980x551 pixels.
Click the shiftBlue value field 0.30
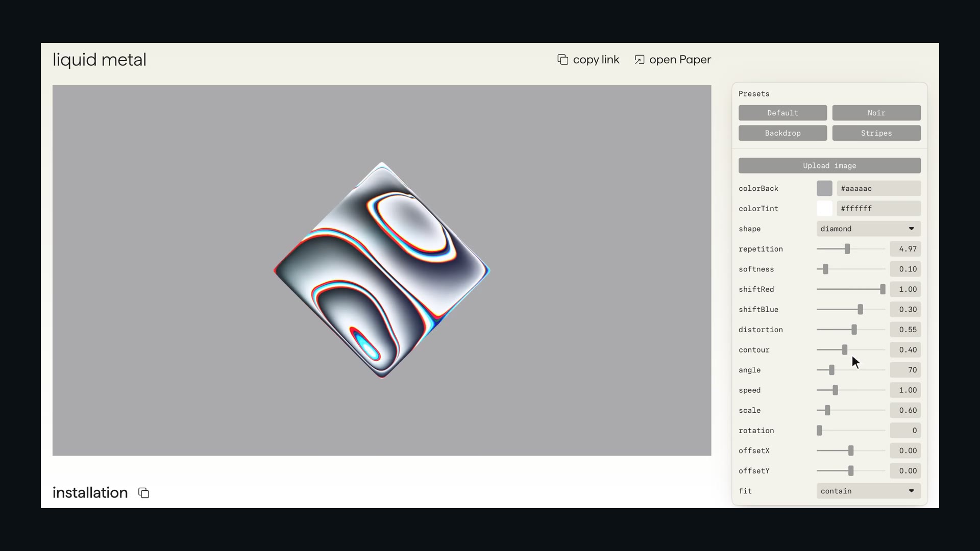point(905,309)
